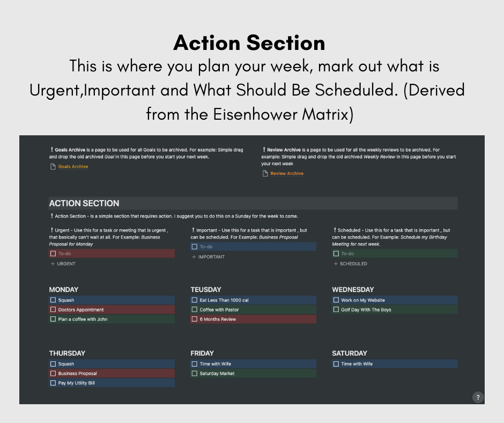The height and width of the screenshot is (423, 504).
Task: Click the Eat Less Than 1000 cal text
Action: point(224,301)
